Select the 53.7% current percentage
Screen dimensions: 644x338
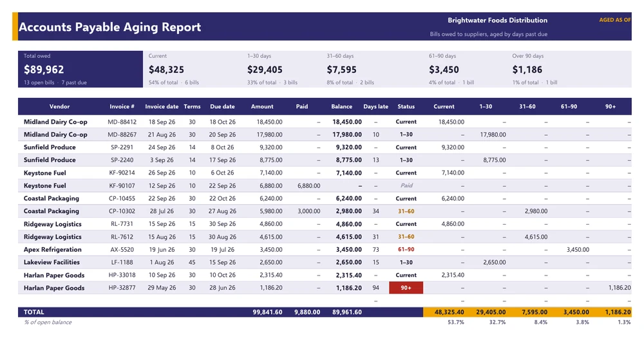pos(456,323)
